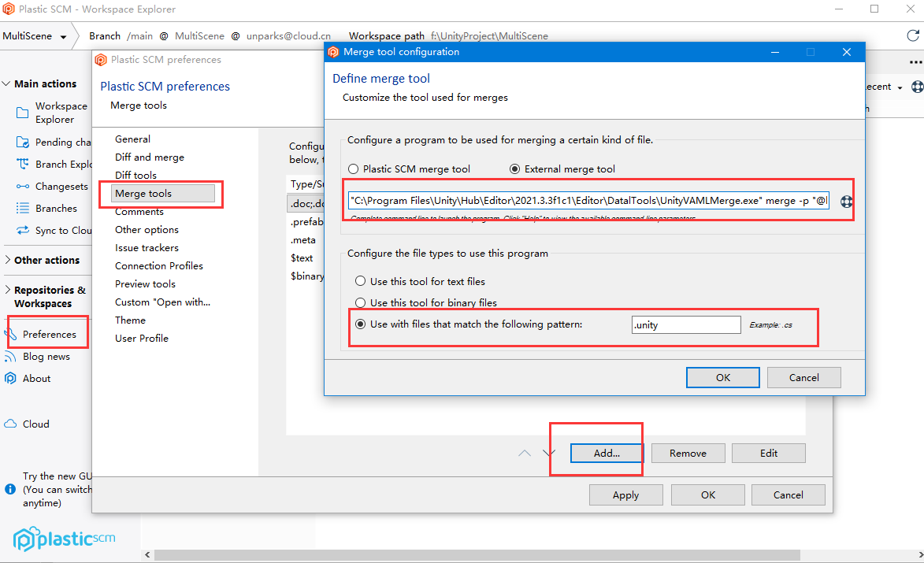Open Blog news feed icon
The height and width of the screenshot is (563, 924).
tap(10, 356)
